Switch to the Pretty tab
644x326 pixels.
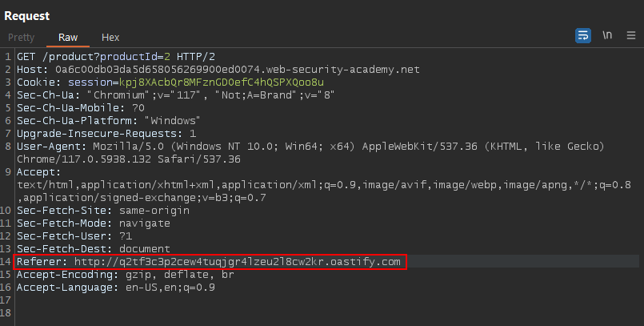tap(22, 38)
